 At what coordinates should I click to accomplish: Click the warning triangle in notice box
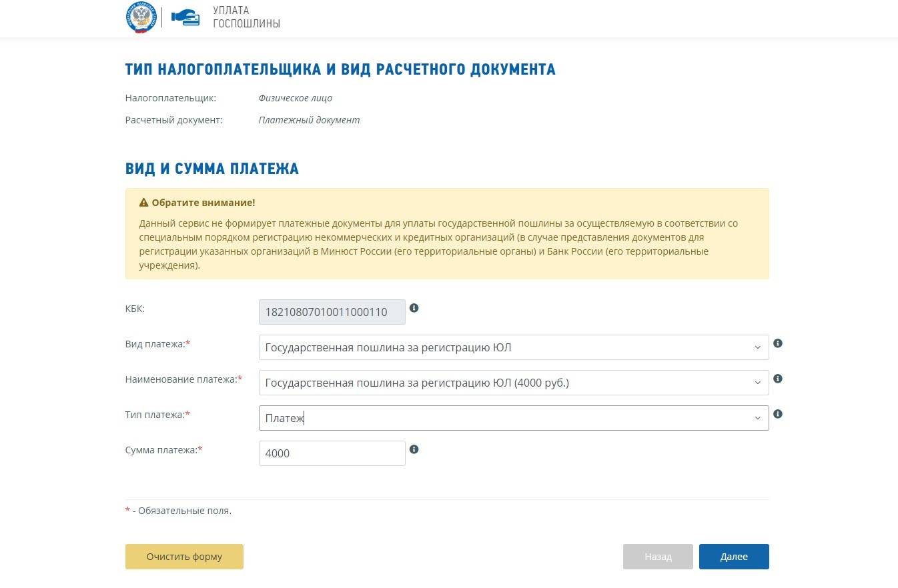143,203
